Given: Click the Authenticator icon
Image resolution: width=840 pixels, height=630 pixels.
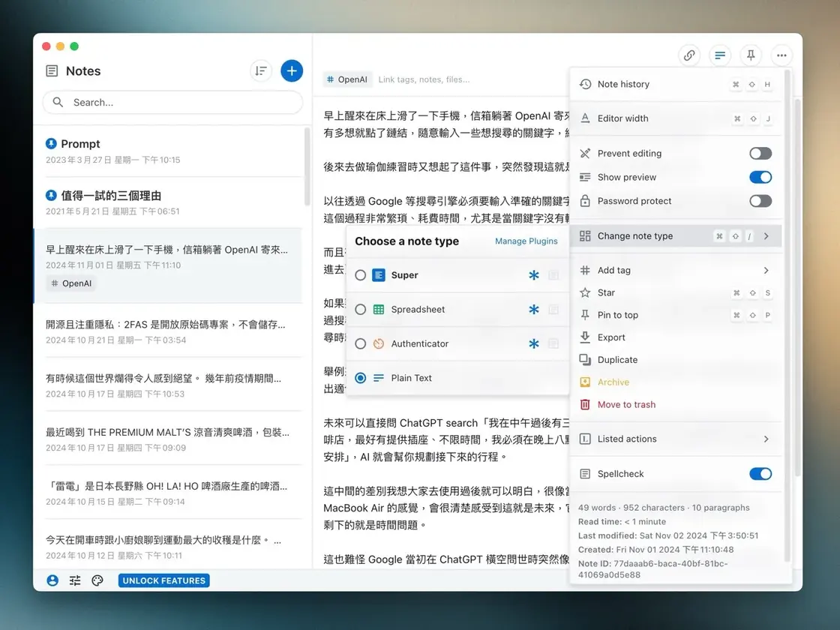Looking at the screenshot, I should (379, 344).
